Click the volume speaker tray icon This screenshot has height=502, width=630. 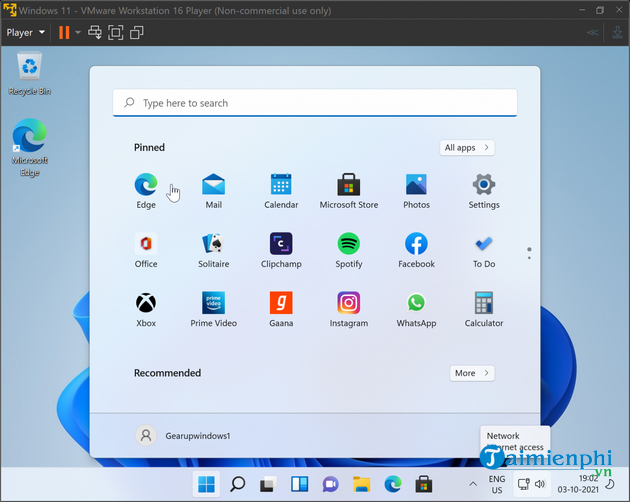(x=540, y=484)
